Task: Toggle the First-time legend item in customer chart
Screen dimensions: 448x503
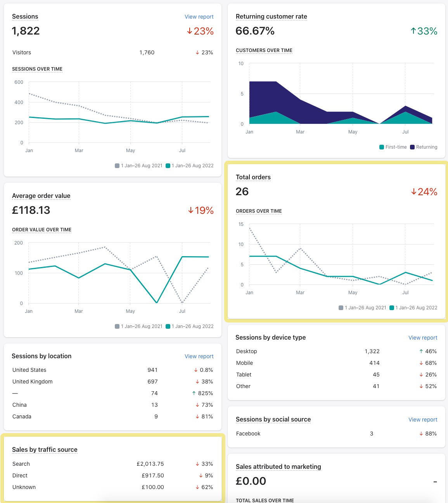Action: pyautogui.click(x=393, y=147)
